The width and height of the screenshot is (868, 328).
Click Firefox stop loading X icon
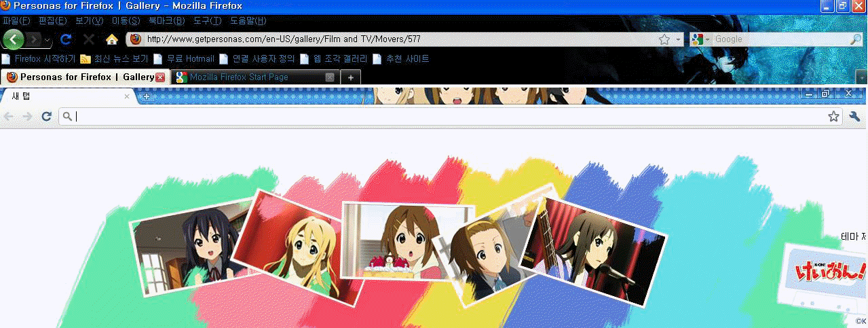pyautogui.click(x=89, y=39)
